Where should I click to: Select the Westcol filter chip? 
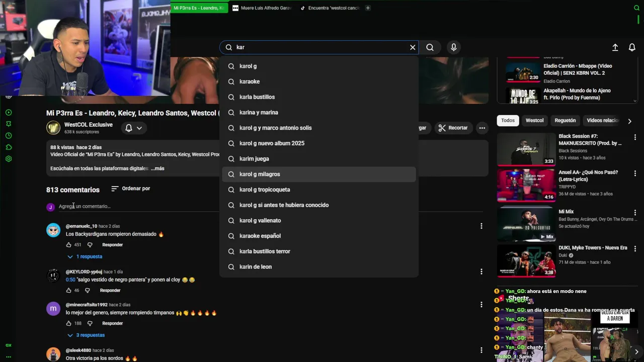click(534, 121)
